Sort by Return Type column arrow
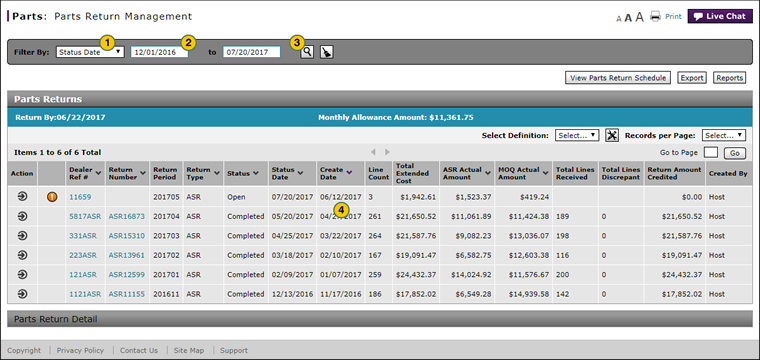 pos(217,173)
